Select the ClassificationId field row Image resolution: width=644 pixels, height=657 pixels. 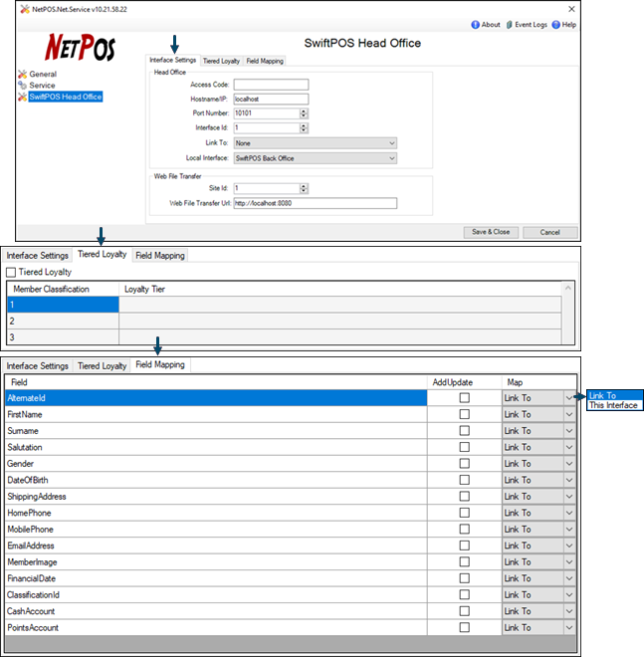(x=216, y=595)
